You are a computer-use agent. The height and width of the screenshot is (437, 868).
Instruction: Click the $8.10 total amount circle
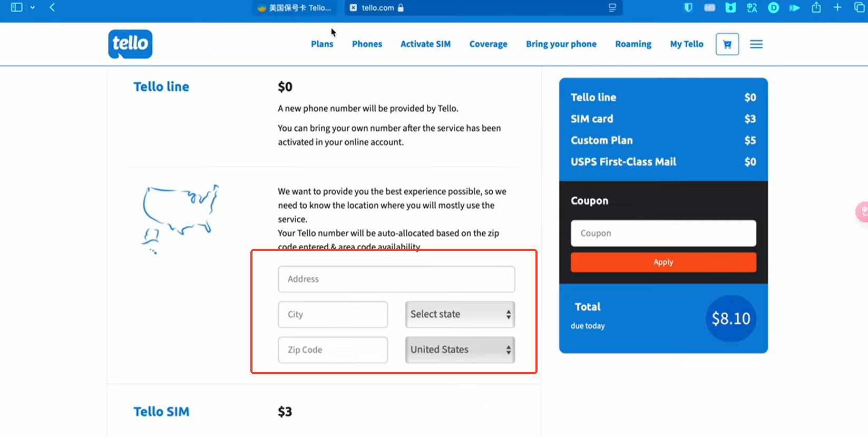coord(731,318)
